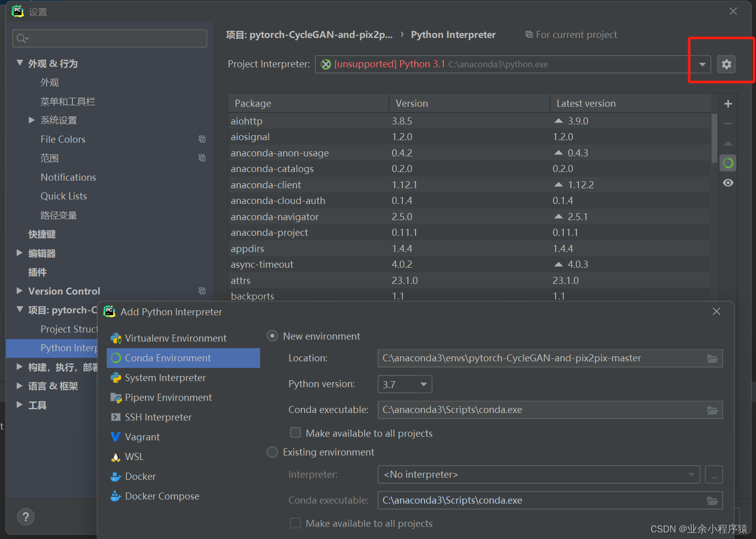Toggle show early releases eye icon
The image size is (756, 539).
pos(728,183)
